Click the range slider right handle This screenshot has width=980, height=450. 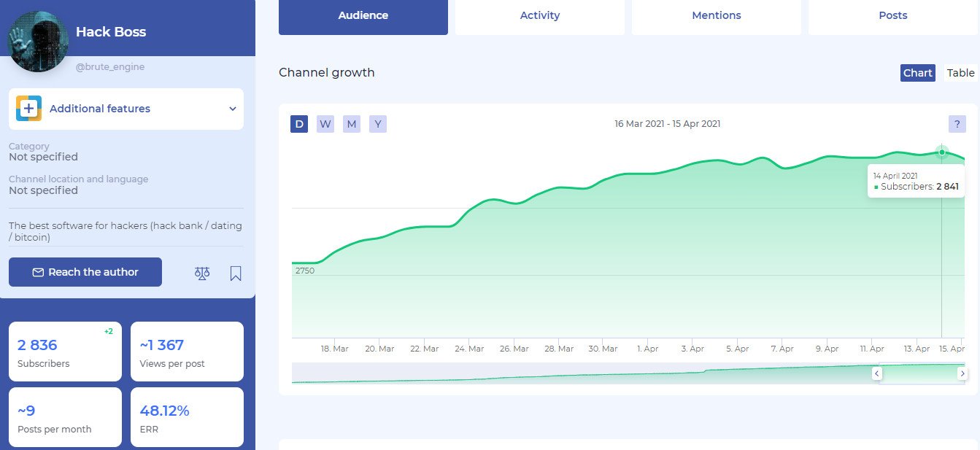pos(962,373)
